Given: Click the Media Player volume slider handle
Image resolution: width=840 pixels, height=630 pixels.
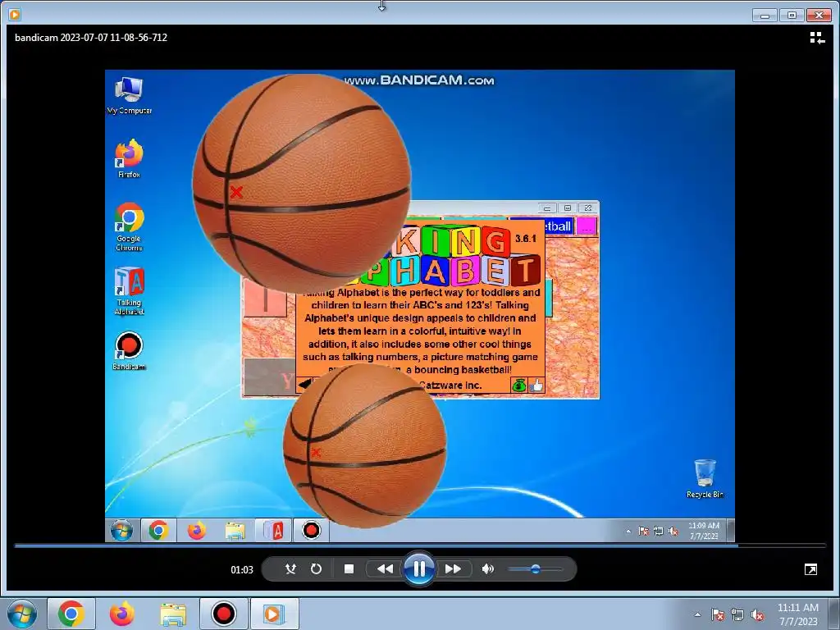Looking at the screenshot, I should 535,569.
